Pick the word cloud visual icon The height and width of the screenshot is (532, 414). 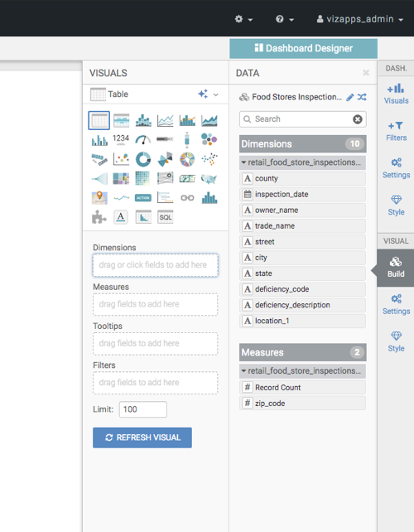(x=99, y=159)
